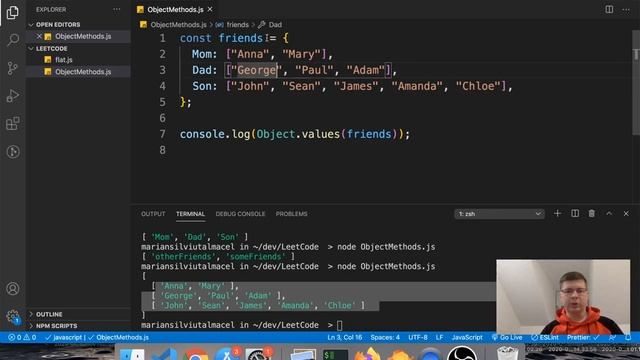The height and width of the screenshot is (360, 640).
Task: Open App Store from the Dock
Action: point(227,354)
